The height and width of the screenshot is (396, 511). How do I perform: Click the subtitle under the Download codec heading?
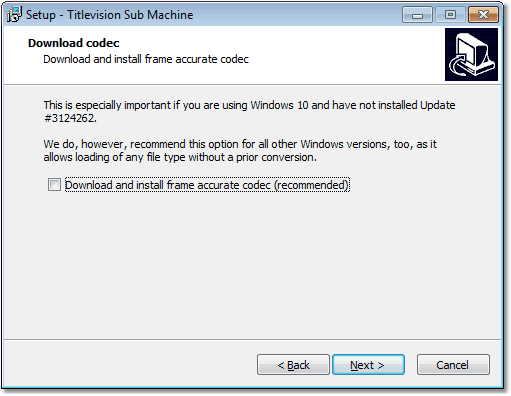tap(146, 59)
